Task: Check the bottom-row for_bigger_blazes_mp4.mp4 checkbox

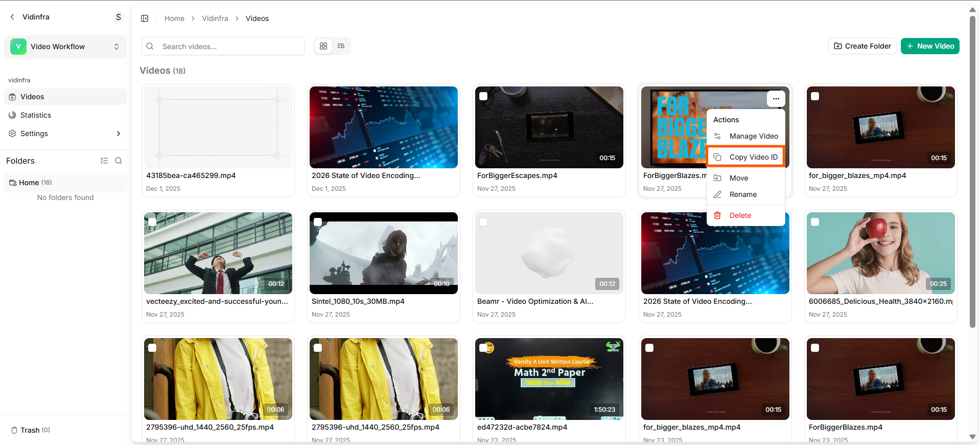Action: tap(649, 348)
